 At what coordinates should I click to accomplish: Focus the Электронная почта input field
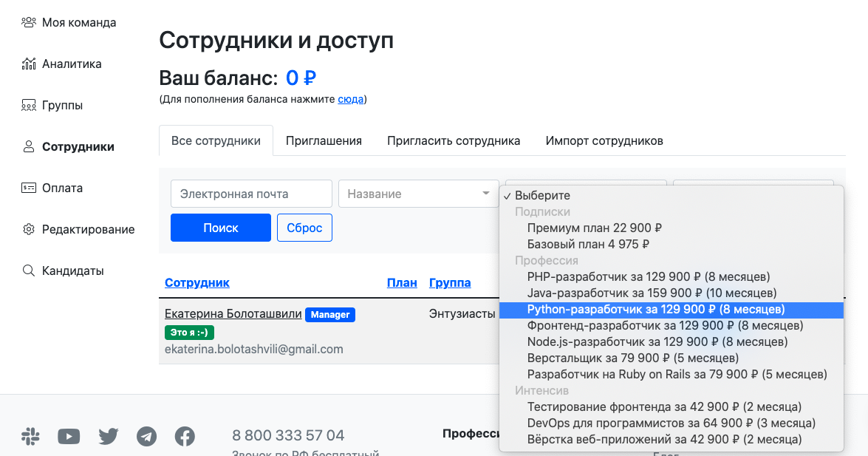(x=251, y=194)
